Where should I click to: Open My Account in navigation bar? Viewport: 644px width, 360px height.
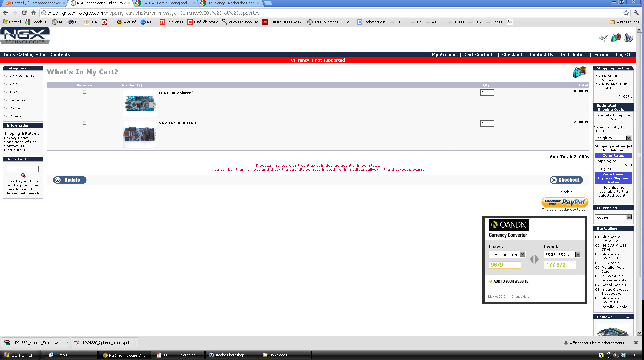tap(444, 55)
